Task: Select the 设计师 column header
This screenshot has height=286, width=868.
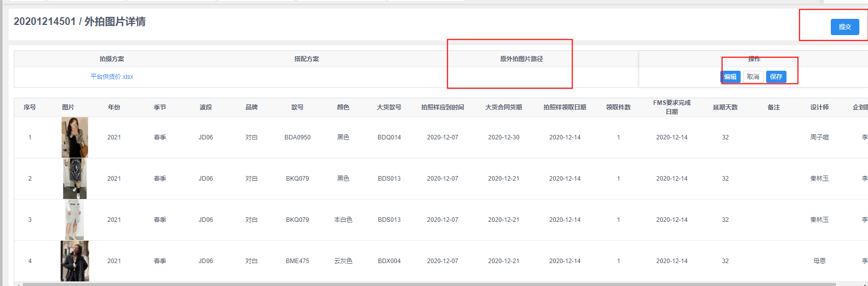Action: (819, 107)
